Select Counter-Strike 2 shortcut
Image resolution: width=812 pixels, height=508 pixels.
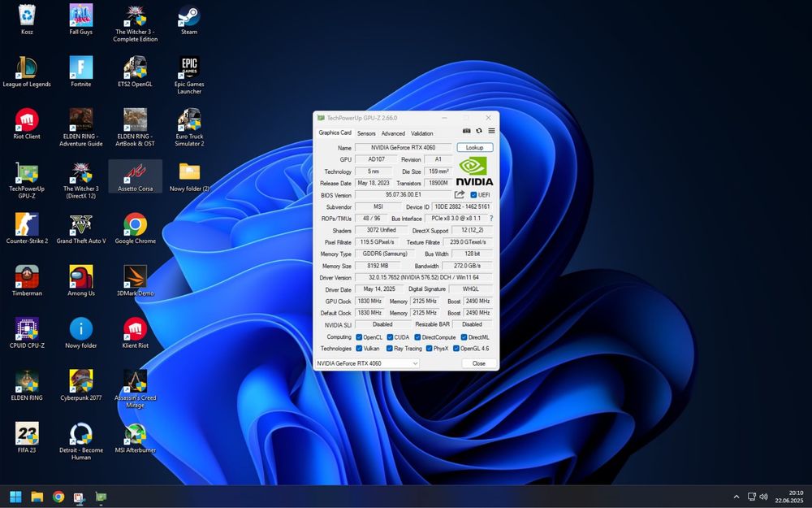(27, 228)
